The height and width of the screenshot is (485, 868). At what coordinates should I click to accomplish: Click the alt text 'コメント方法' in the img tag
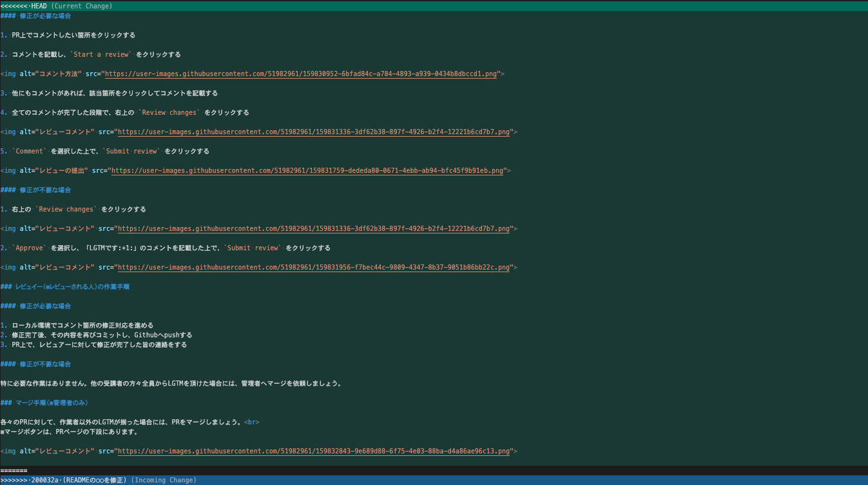[59, 74]
